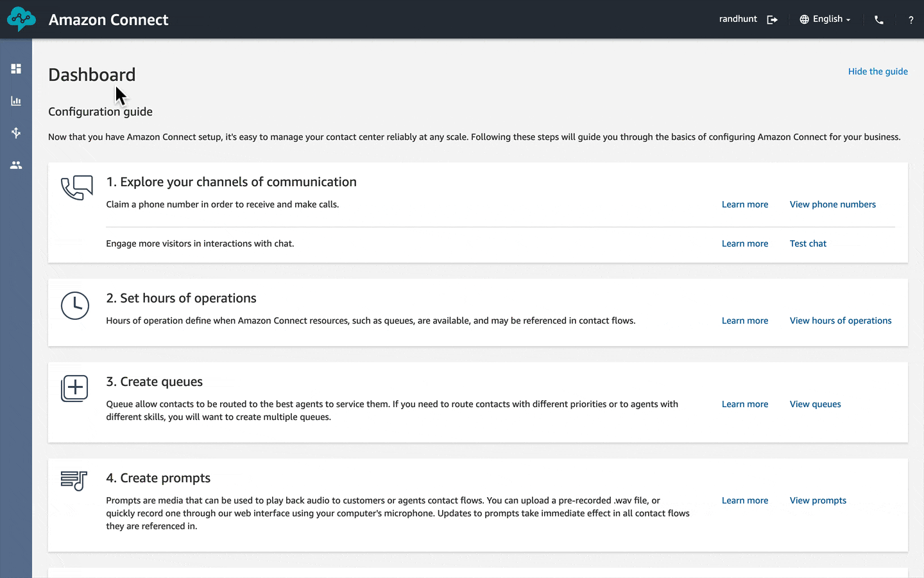
Task: Open the Metrics and quality sidebar icon
Action: [16, 101]
